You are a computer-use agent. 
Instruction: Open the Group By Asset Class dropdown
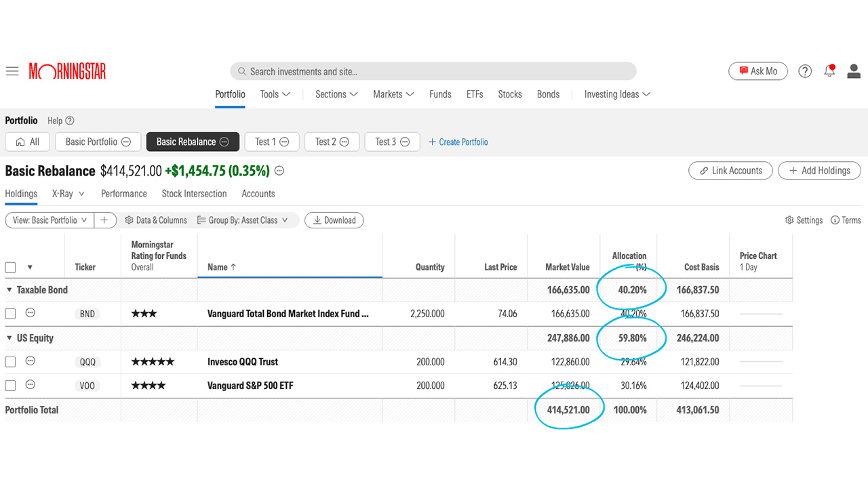click(243, 220)
